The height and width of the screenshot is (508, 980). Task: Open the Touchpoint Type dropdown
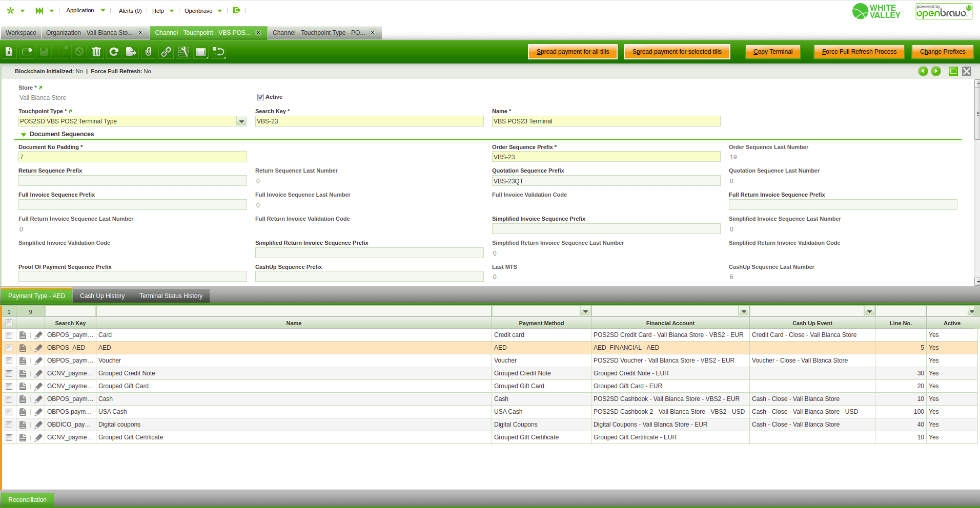(x=241, y=121)
